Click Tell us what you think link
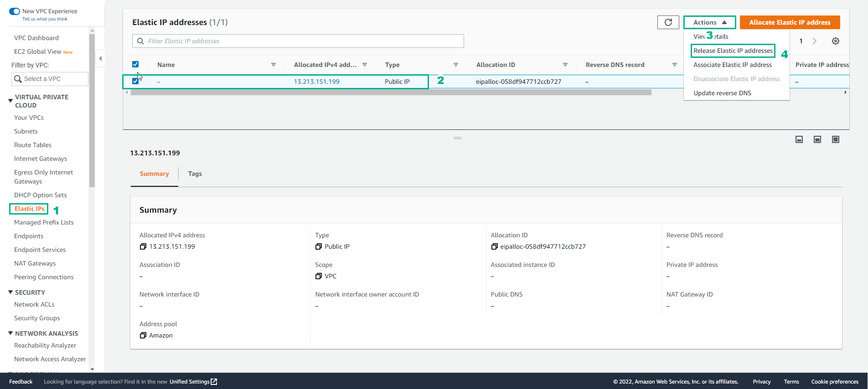868x389 pixels. (x=45, y=19)
